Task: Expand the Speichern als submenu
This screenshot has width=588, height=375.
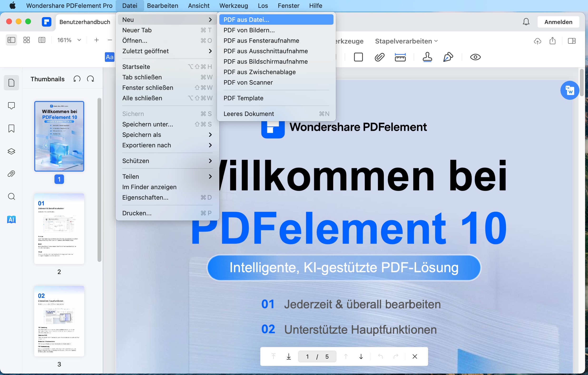Action: coord(166,135)
